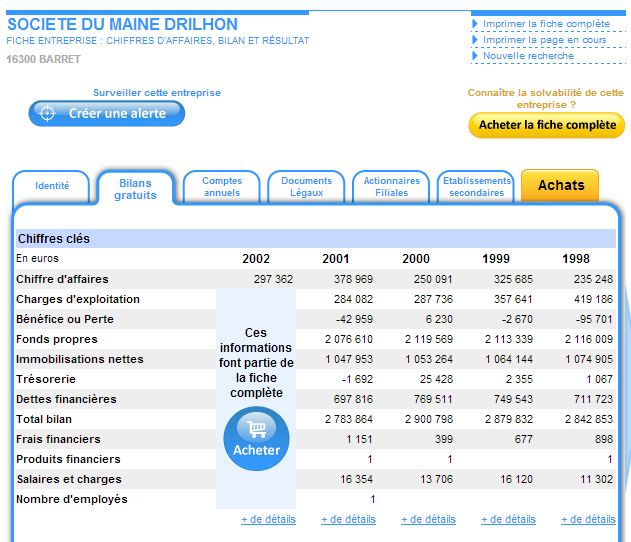Open + de détails for 1999
Viewport: 631px width, 542px height.
[509, 519]
